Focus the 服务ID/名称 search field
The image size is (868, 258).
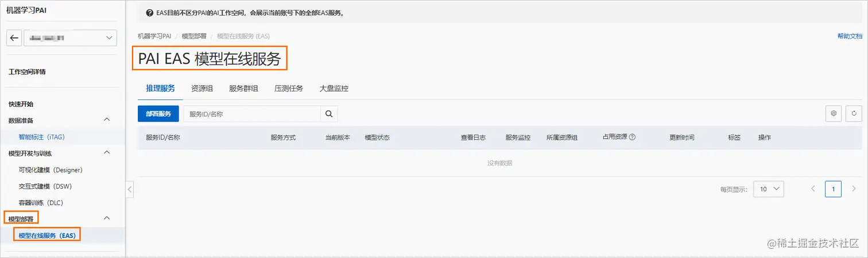251,114
